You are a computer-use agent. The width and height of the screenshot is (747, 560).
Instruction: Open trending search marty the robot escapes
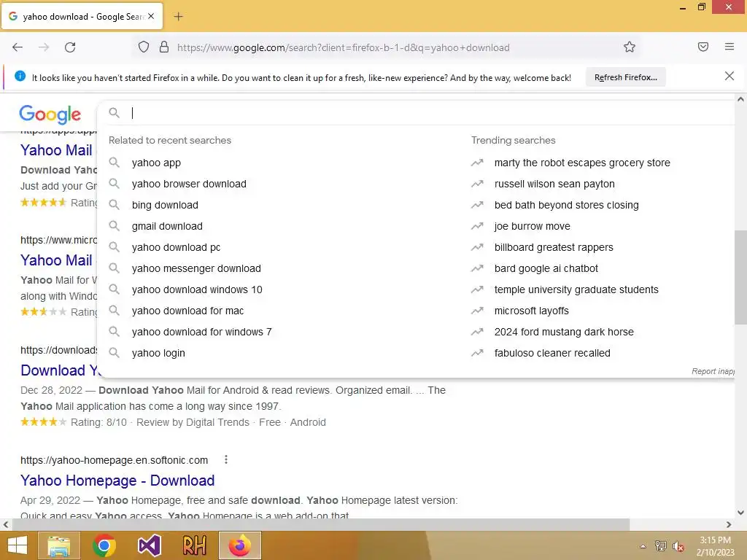click(x=582, y=163)
